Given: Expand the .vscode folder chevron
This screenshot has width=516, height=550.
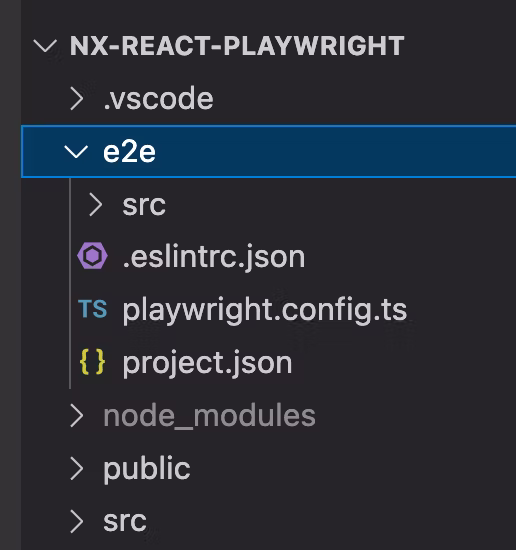Looking at the screenshot, I should pos(77,99).
